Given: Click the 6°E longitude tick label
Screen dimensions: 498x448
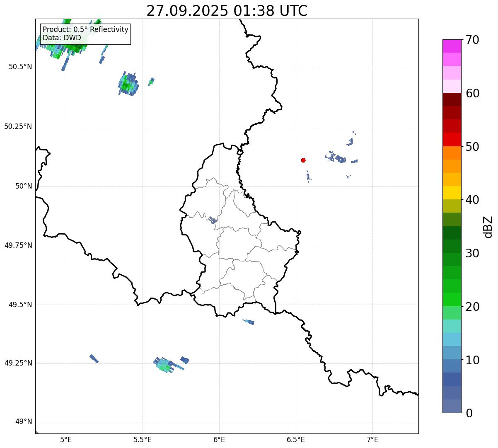Looking at the screenshot, I should pos(219,439).
